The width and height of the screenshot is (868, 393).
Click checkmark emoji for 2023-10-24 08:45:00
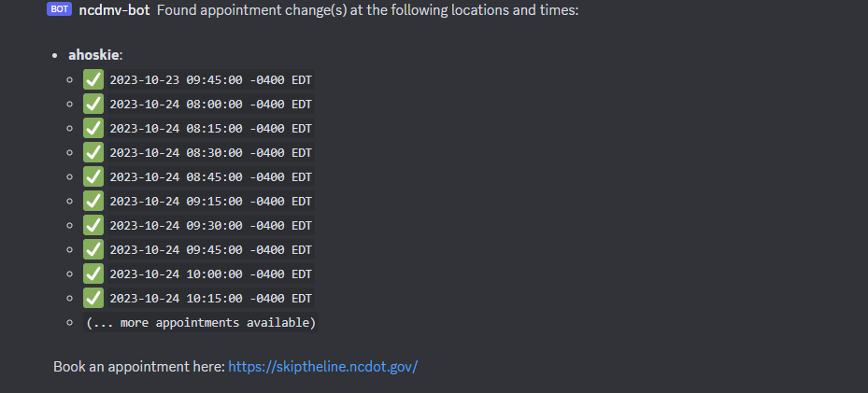click(x=93, y=176)
